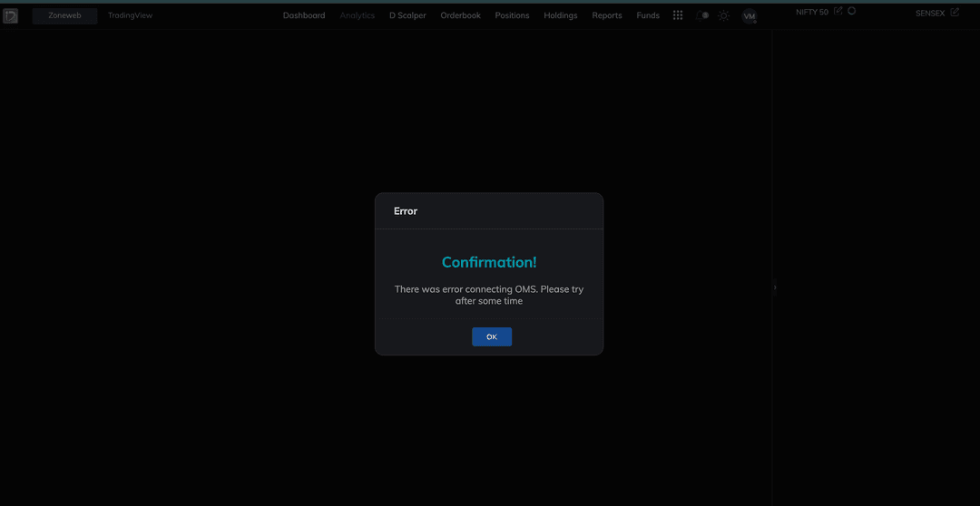This screenshot has width=980, height=506.
Task: Click the refresh circle beside NIFTY 50
Action: tap(851, 11)
